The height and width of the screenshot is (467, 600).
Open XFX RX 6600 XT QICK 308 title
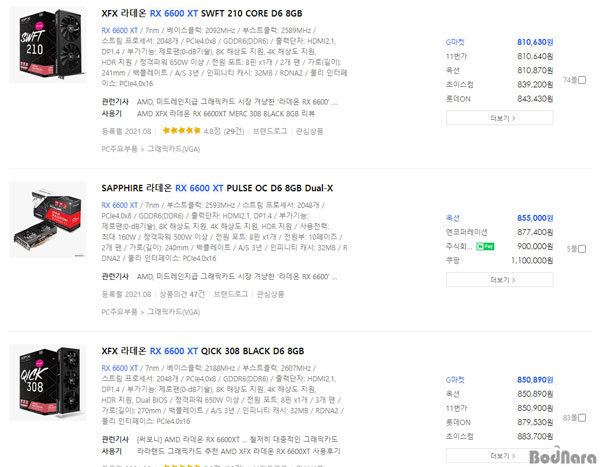coord(202,351)
